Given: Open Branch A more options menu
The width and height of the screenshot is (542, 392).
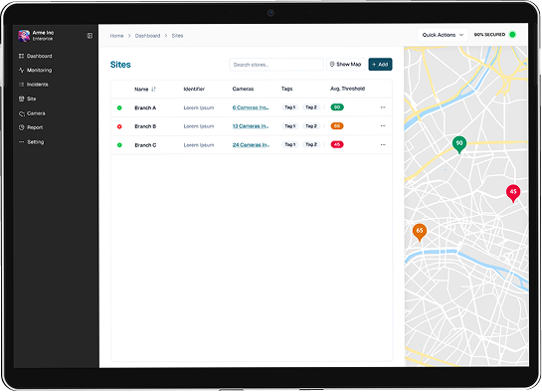Looking at the screenshot, I should (383, 107).
